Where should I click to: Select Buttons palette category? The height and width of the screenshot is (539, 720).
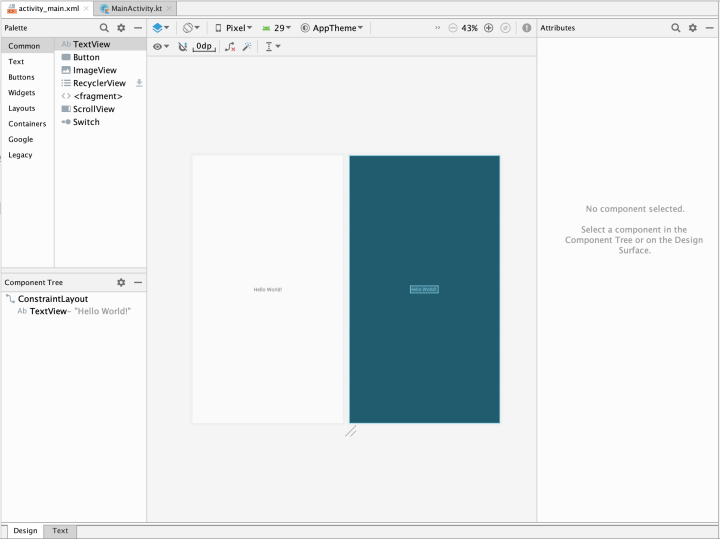pyautogui.click(x=28, y=77)
